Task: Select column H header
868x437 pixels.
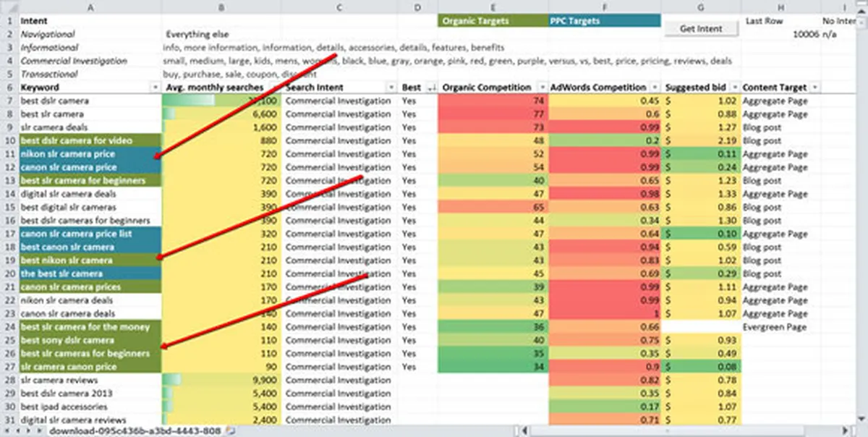Action: 781,7
